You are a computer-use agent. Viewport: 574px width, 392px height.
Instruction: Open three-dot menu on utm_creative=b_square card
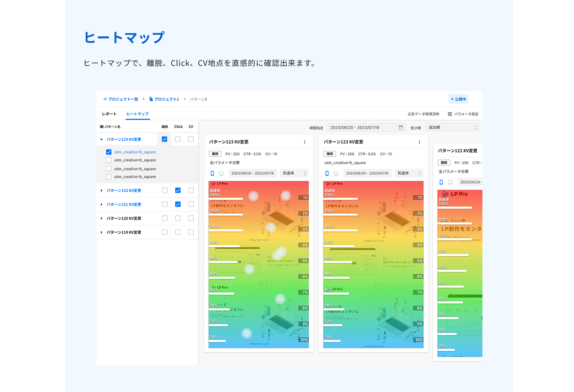(419, 142)
